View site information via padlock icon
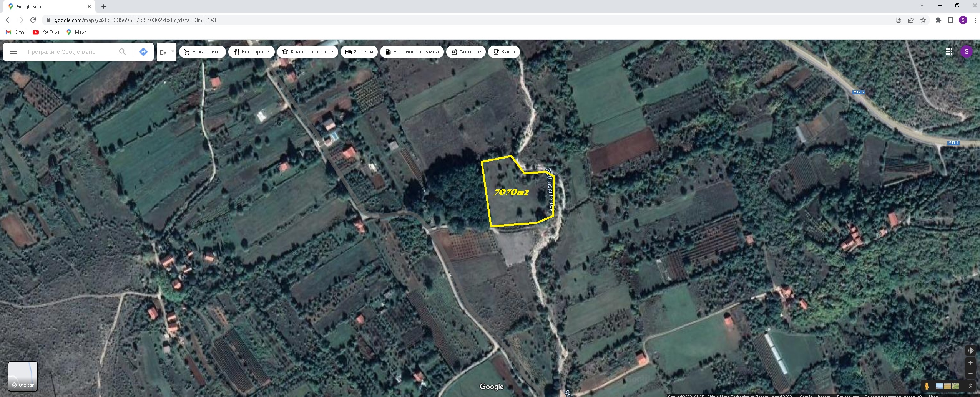980x397 pixels. coord(48,20)
